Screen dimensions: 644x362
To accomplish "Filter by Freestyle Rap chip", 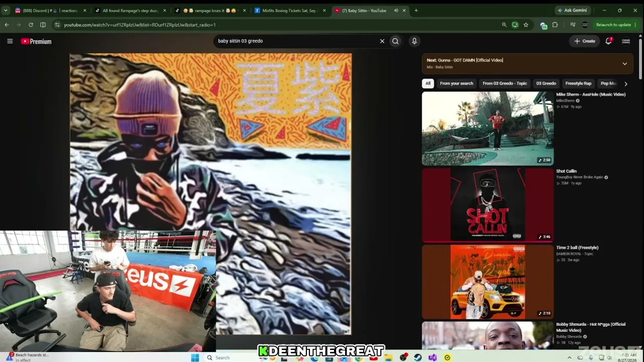I will click(578, 83).
